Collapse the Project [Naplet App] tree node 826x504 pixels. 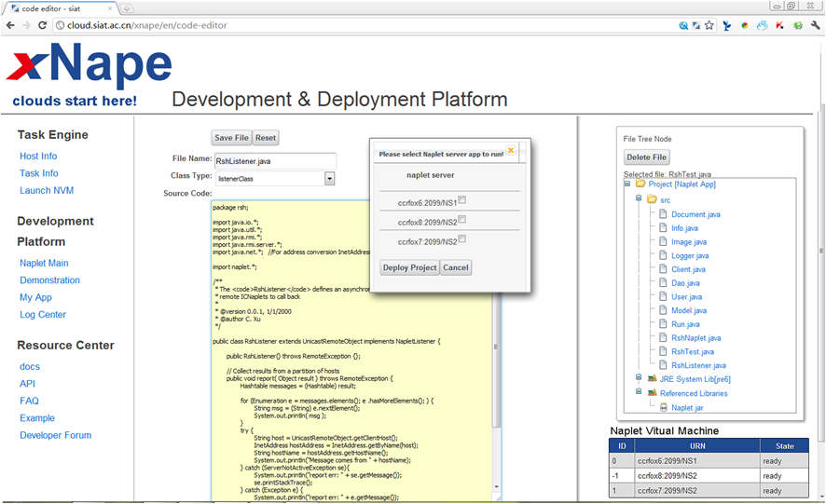point(627,184)
